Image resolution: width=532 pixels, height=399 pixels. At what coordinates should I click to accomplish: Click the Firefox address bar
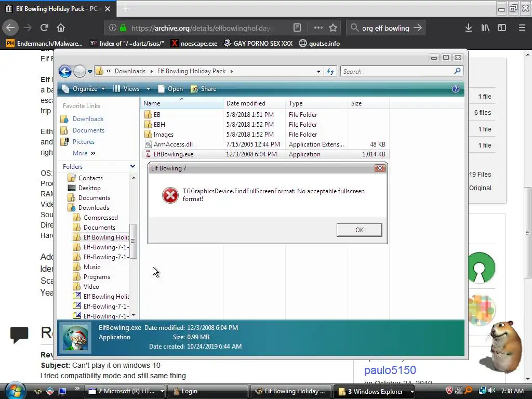pos(201,28)
